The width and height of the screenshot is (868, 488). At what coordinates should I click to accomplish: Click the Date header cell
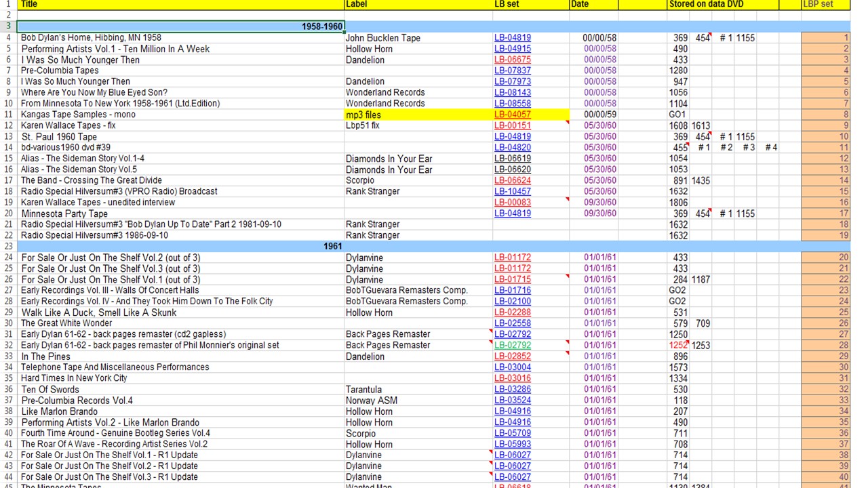593,4
